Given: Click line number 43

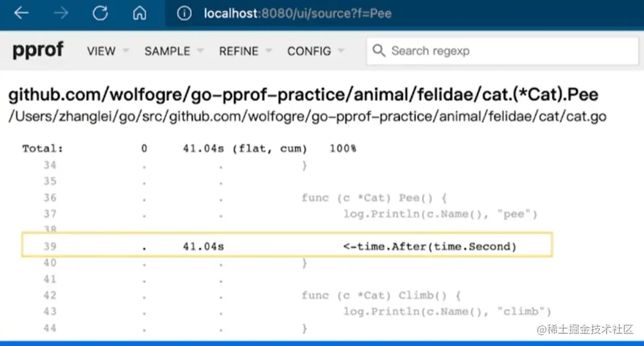Looking at the screenshot, I should point(49,312).
